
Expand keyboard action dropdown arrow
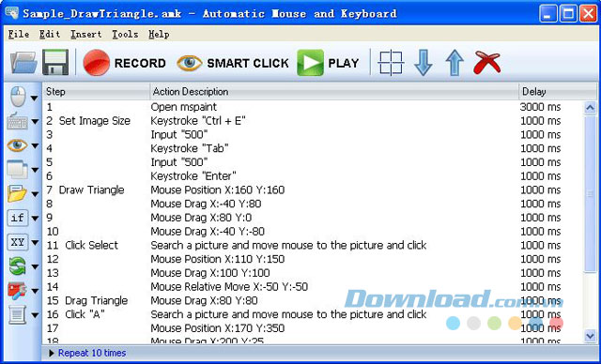pyautogui.click(x=35, y=122)
